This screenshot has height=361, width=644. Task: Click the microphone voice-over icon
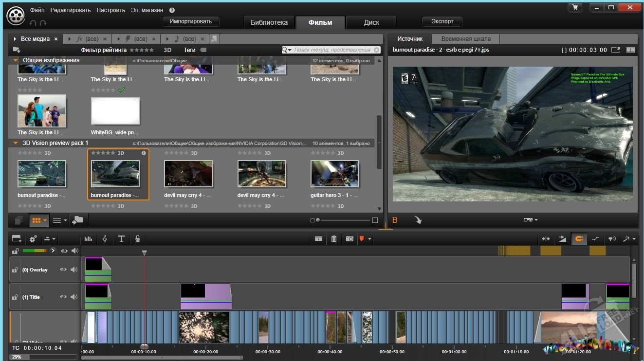coord(138,239)
